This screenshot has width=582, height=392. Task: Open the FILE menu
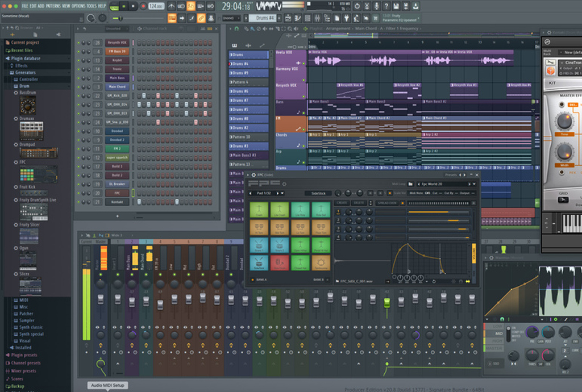pyautogui.click(x=25, y=6)
